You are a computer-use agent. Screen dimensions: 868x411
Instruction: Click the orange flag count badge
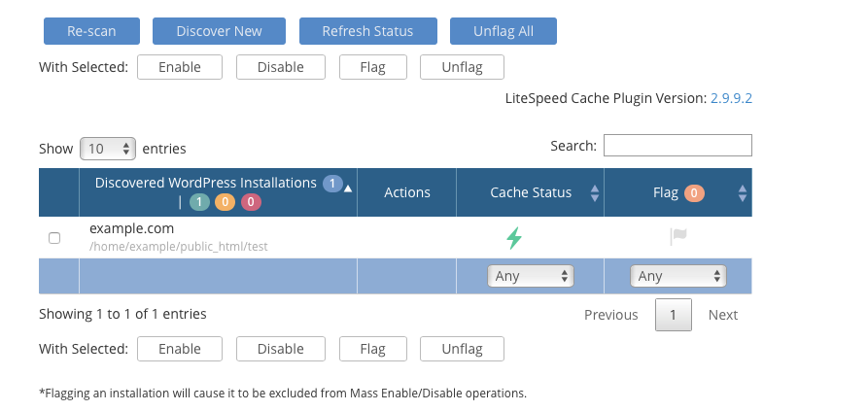693,192
